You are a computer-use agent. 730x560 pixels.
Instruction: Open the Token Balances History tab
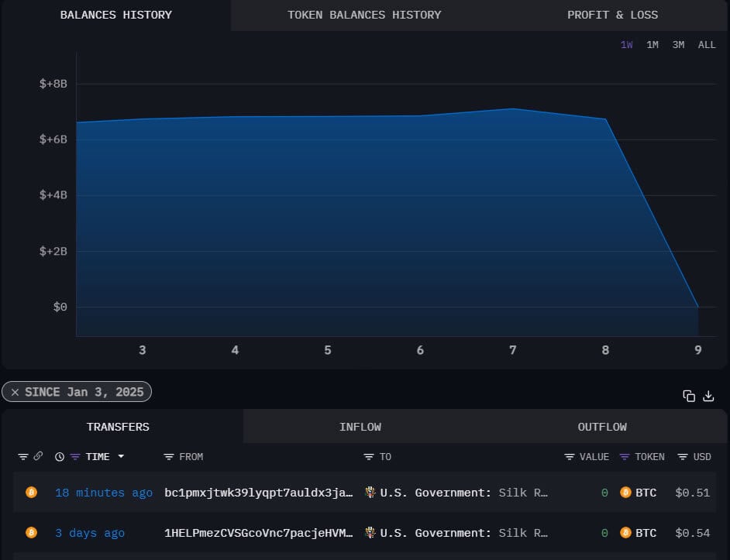pyautogui.click(x=364, y=15)
